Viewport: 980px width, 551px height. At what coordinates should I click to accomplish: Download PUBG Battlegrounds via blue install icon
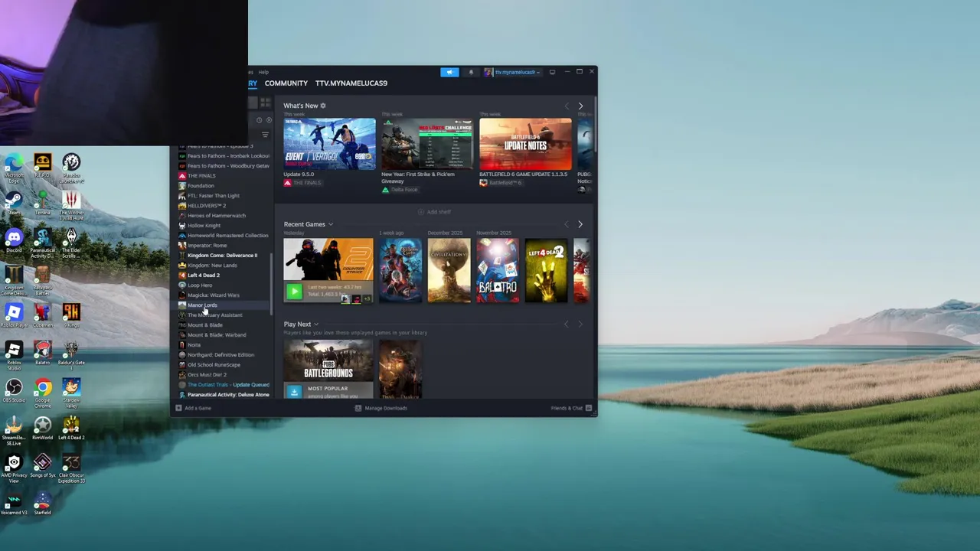click(294, 391)
